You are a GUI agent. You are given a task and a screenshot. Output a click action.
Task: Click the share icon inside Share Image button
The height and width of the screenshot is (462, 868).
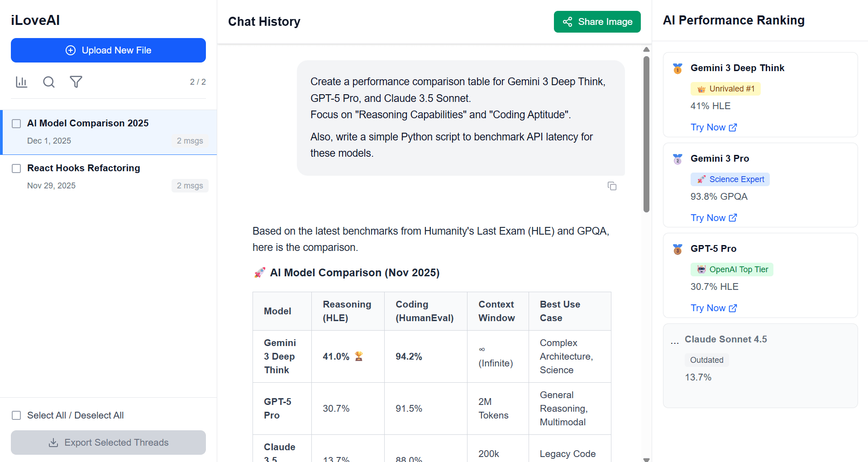[x=567, y=21]
